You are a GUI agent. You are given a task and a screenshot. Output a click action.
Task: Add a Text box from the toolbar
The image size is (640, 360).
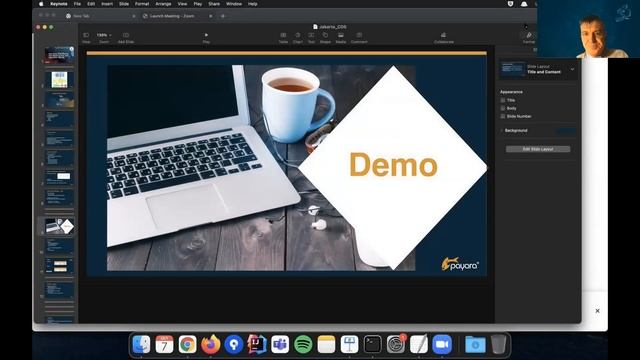[x=311, y=38]
